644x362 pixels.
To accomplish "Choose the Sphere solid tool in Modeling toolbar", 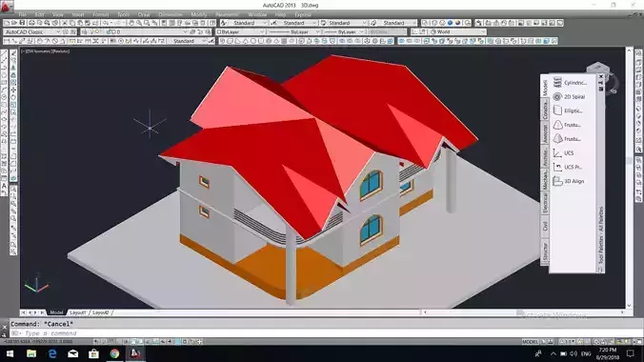I will (253, 41).
